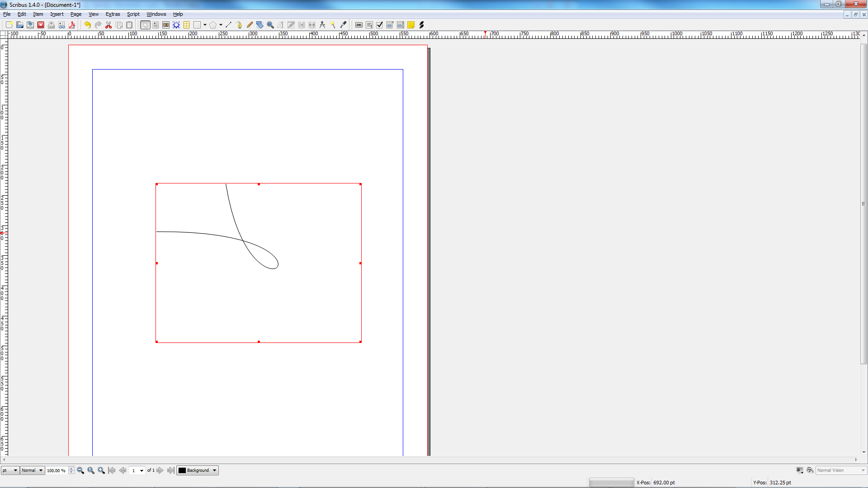
Task: Choose the Bezier Curve tool
Action: pos(239,25)
